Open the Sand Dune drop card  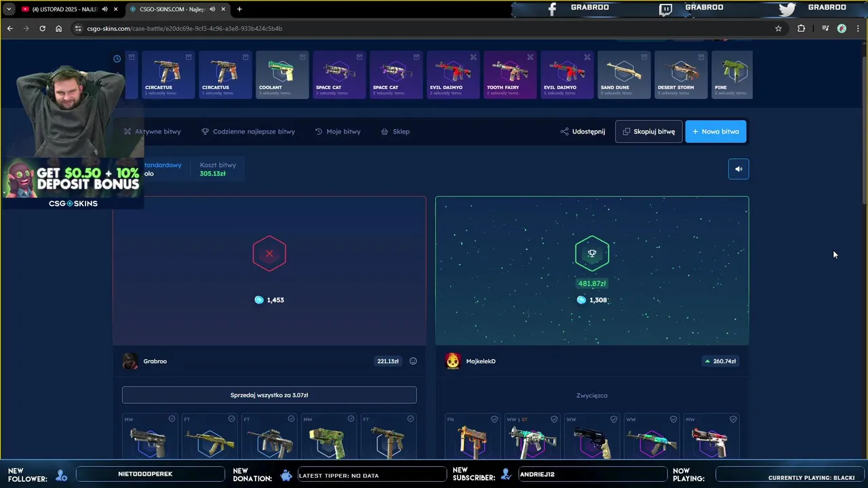click(x=624, y=75)
